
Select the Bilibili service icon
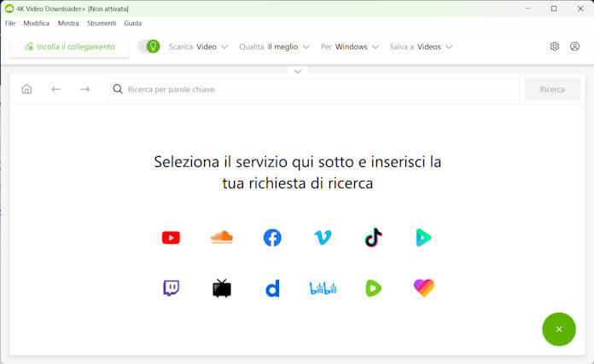[323, 289]
